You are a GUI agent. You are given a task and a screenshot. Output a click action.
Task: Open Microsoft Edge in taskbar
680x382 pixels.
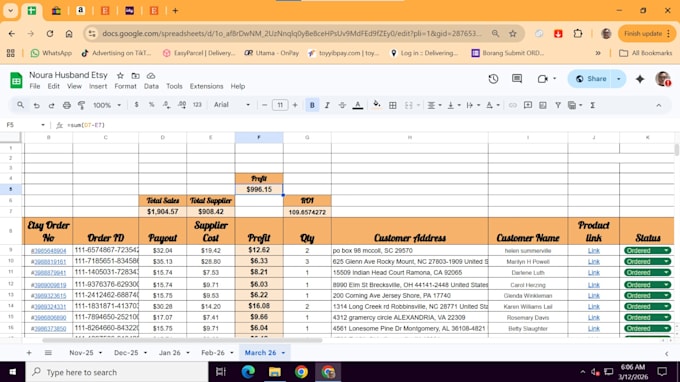tap(248, 372)
